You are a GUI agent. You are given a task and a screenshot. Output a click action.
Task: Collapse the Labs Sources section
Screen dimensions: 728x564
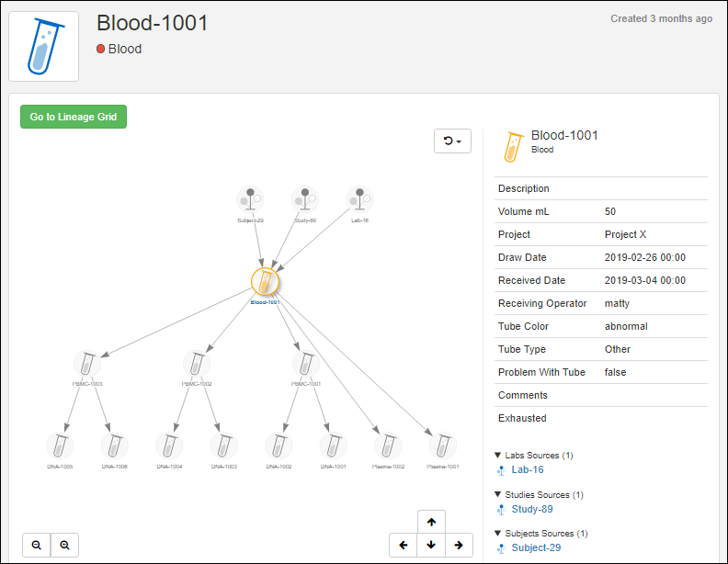pos(498,455)
